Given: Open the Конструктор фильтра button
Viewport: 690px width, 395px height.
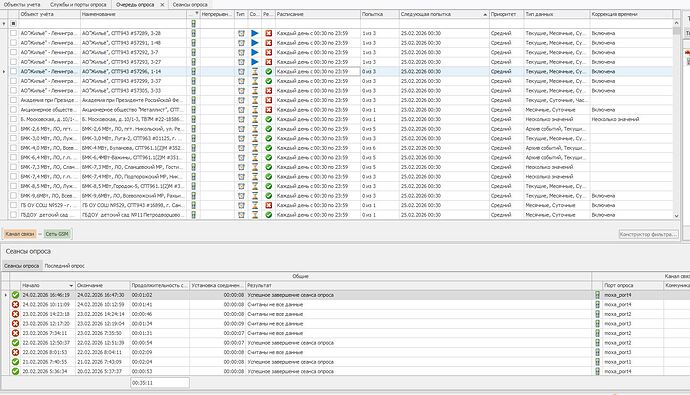Looking at the screenshot, I should tap(648, 234).
